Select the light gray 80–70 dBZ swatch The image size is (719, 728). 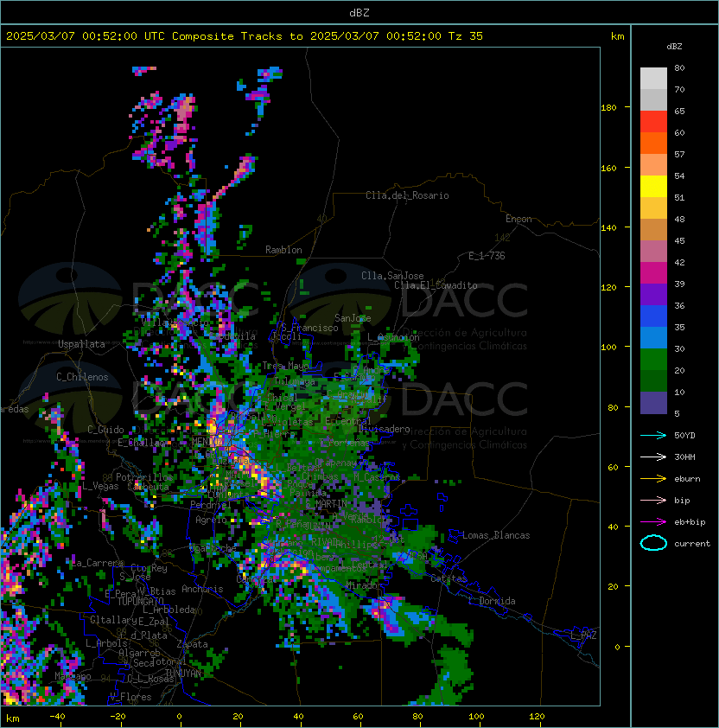653,78
